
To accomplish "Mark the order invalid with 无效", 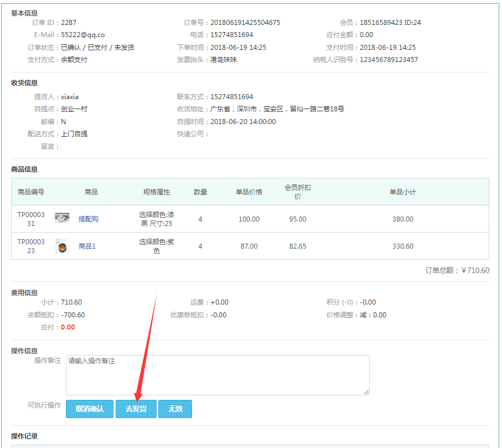I will pos(175,409).
